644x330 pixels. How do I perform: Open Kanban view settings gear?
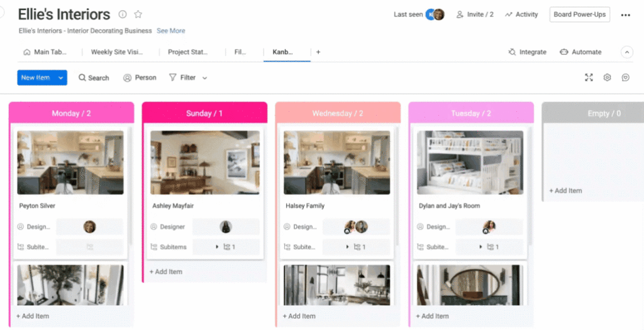607,77
